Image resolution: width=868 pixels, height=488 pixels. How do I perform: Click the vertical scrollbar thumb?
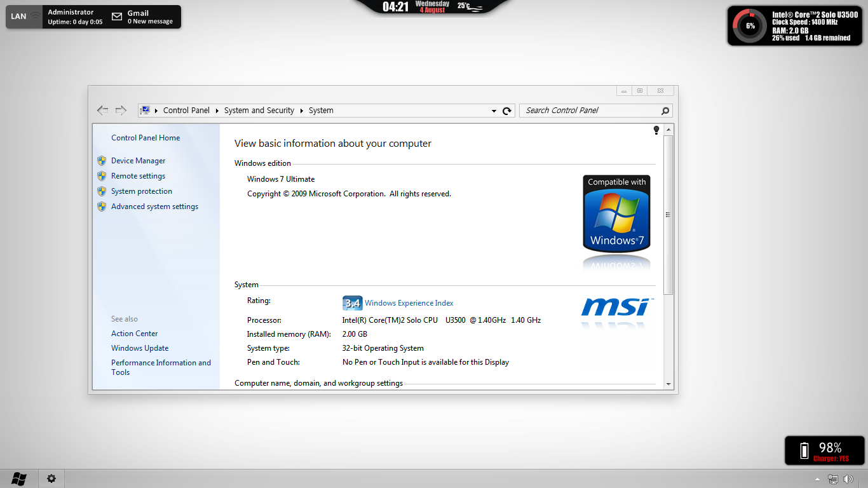tap(668, 215)
